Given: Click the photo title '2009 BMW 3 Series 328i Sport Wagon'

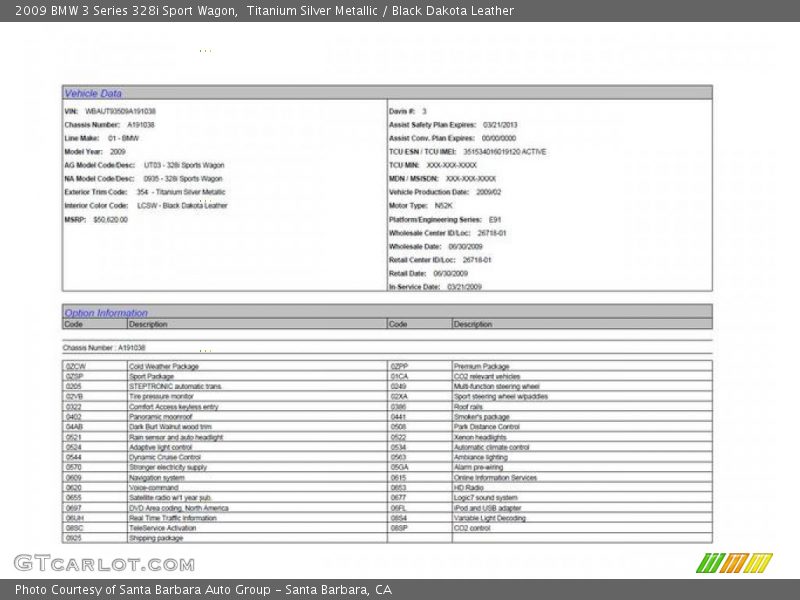Looking at the screenshot, I should tap(126, 11).
